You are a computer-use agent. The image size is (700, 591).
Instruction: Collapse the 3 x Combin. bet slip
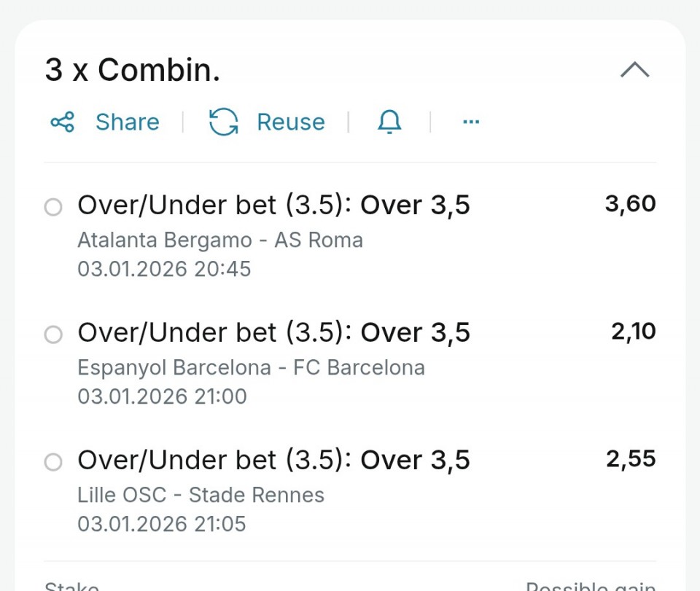tap(634, 70)
